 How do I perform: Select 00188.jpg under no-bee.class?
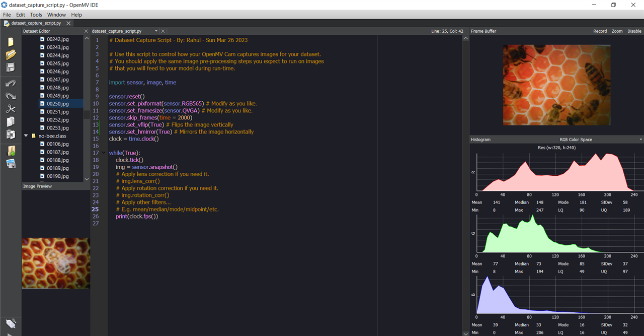(57, 160)
